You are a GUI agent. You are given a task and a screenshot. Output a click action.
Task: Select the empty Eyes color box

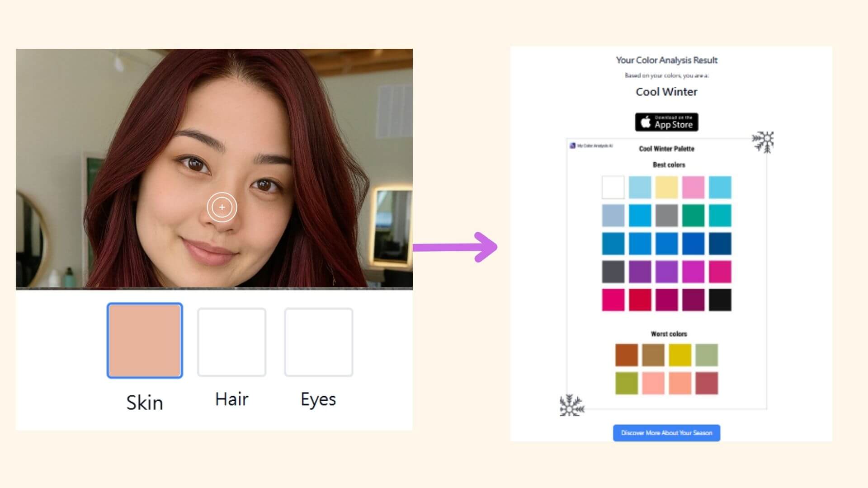pos(318,342)
